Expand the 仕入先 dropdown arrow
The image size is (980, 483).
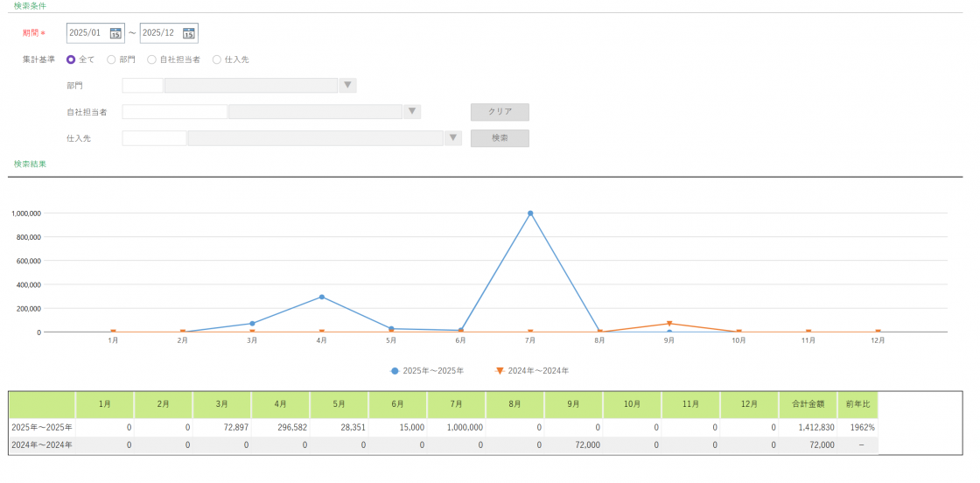click(452, 138)
